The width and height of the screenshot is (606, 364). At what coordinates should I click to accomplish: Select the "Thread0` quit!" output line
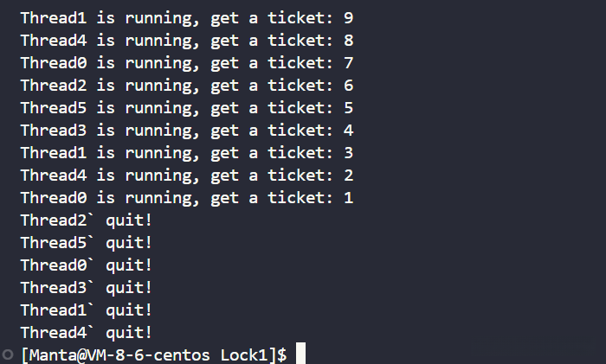coord(87,265)
